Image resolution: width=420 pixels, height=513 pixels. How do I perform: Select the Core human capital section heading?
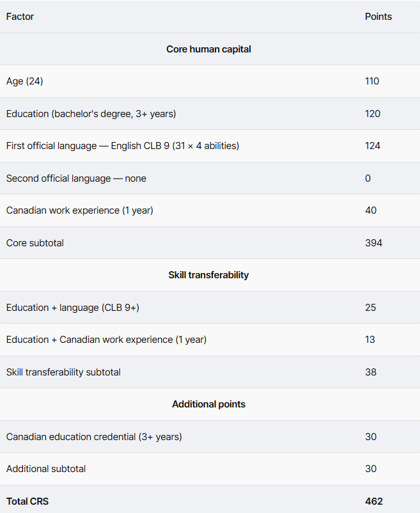pos(208,49)
